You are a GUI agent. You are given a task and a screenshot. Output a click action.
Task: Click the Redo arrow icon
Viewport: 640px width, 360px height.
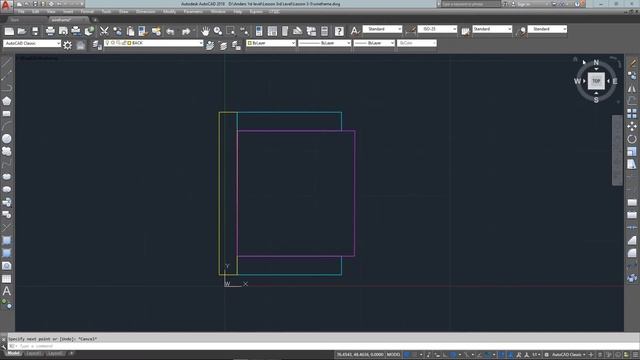point(186,31)
